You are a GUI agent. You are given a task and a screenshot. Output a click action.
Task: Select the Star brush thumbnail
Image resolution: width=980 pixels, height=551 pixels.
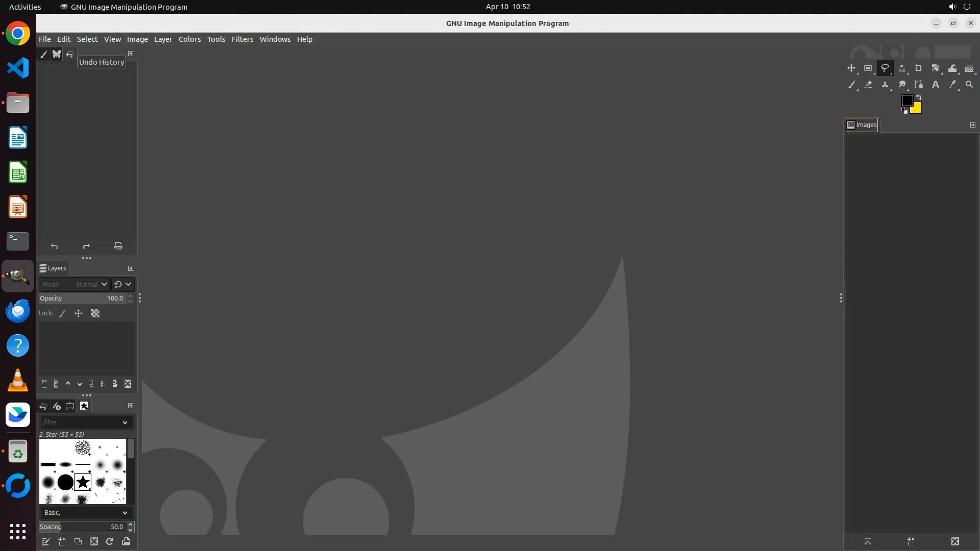[83, 482]
